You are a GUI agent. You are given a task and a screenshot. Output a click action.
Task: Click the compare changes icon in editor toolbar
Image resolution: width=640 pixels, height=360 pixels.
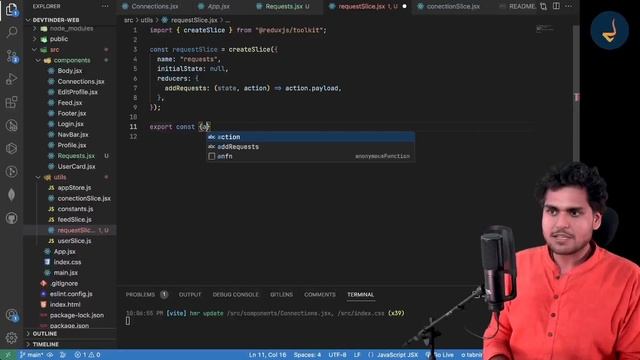pyautogui.click(x=543, y=6)
